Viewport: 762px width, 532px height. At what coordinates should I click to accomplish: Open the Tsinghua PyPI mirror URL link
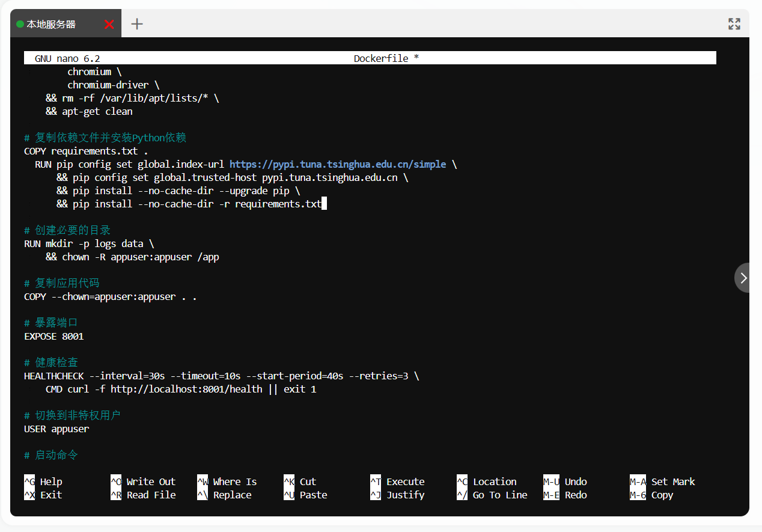coord(338,164)
